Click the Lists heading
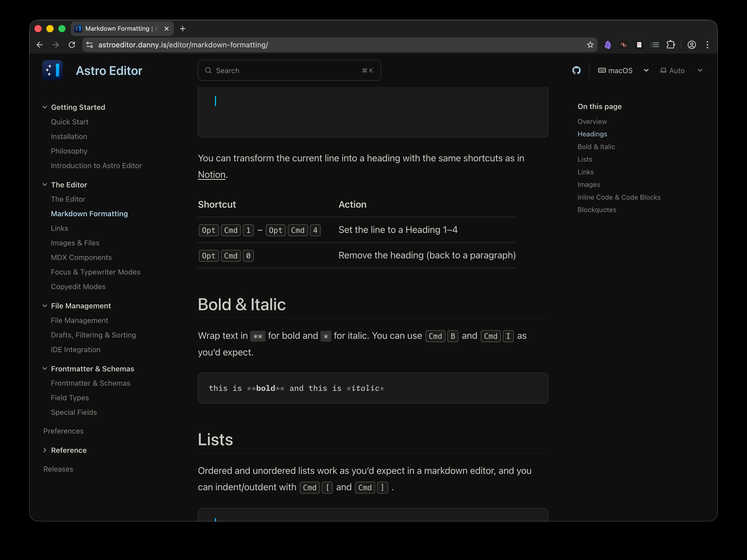The height and width of the screenshot is (560, 747). [216, 440]
